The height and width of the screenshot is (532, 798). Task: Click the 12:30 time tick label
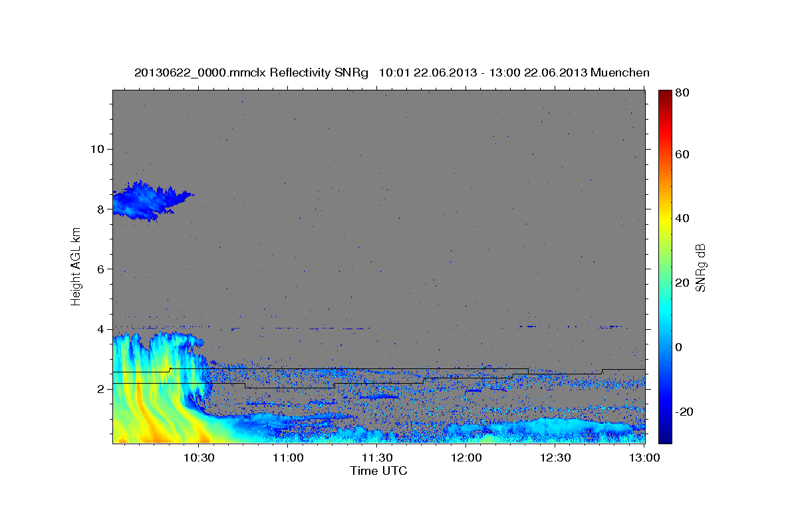[x=555, y=458]
